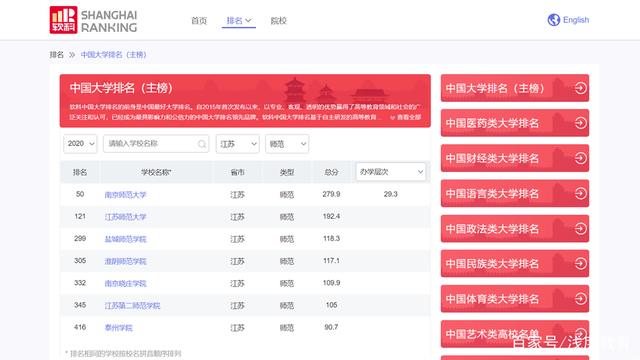This screenshot has width=640, height=360.
Task: Focus the school name search field
Action: pos(156,144)
